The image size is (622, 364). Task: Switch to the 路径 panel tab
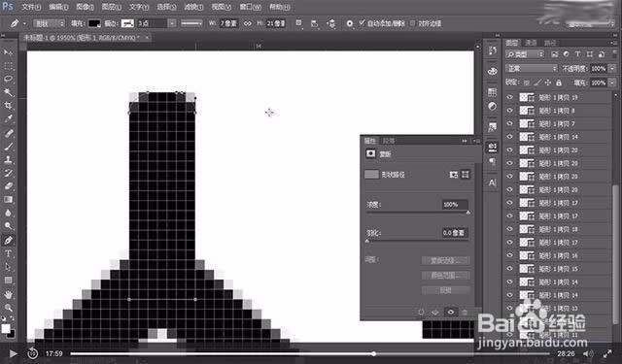pos(550,43)
